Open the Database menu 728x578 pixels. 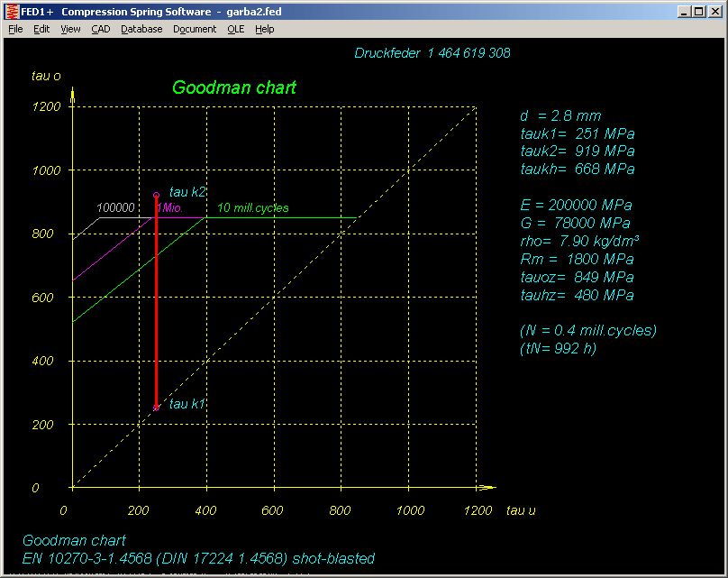click(x=141, y=29)
